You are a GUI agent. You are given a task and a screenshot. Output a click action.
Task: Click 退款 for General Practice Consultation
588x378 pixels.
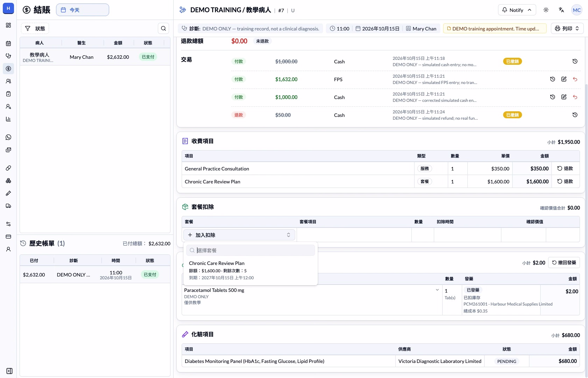tap(565, 168)
